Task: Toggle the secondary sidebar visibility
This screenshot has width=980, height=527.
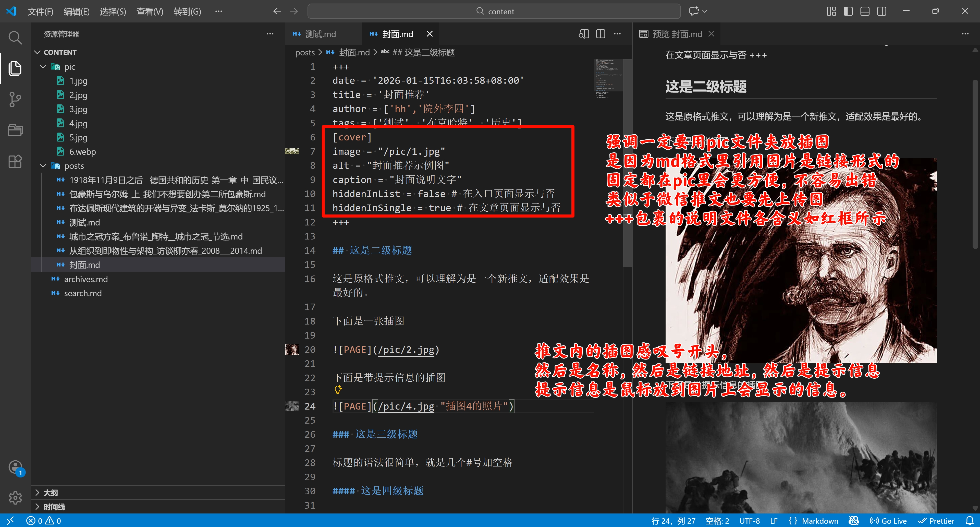Action: (x=882, y=11)
